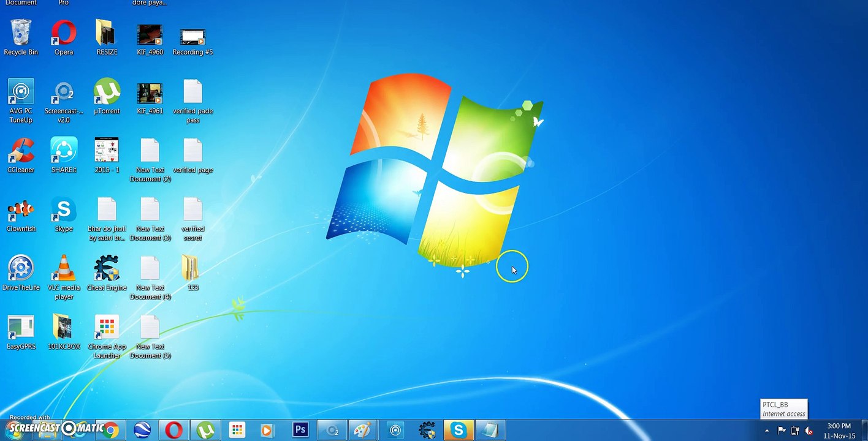This screenshot has height=441, width=868.
Task: Select New Text Document (3) on desktop
Action: point(150,219)
